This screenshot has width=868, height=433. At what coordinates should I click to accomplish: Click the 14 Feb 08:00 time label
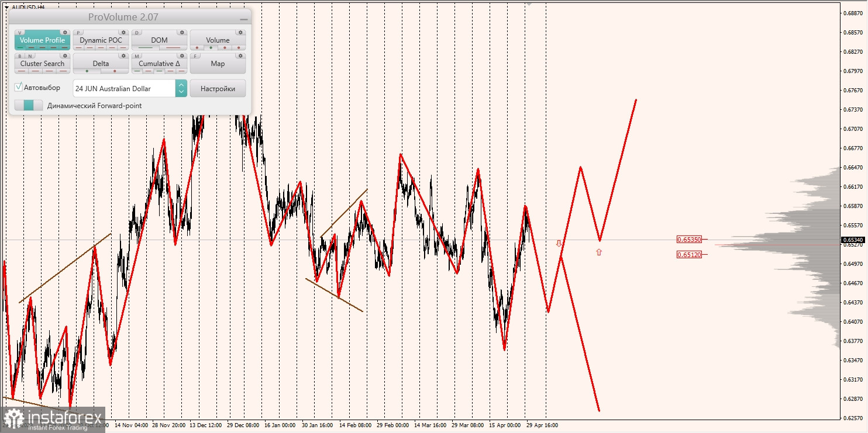click(355, 425)
